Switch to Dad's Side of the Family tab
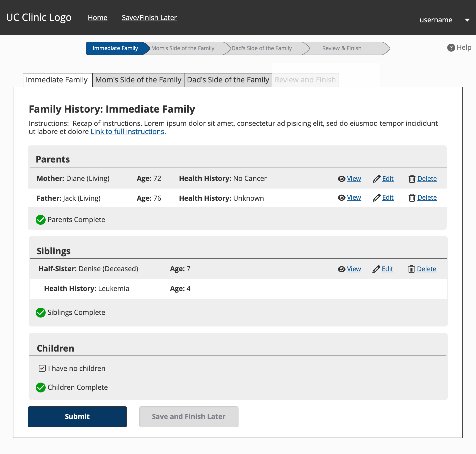Image resolution: width=476 pixels, height=454 pixels. pos(228,80)
